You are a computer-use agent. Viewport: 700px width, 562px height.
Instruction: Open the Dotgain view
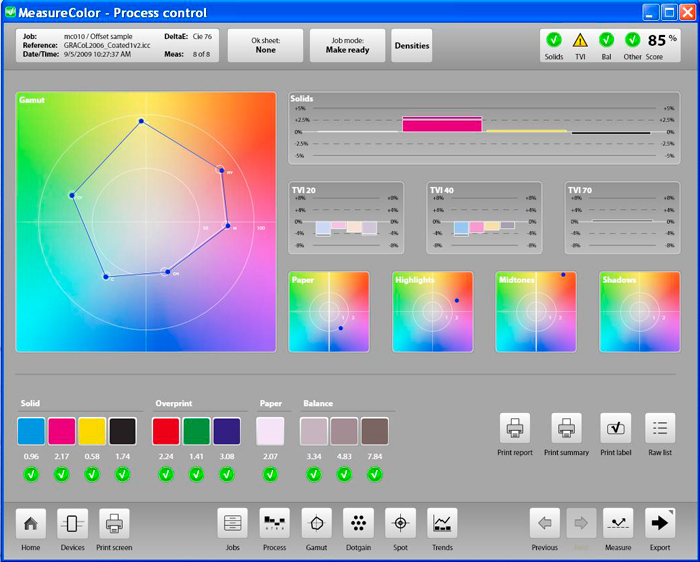click(x=358, y=524)
